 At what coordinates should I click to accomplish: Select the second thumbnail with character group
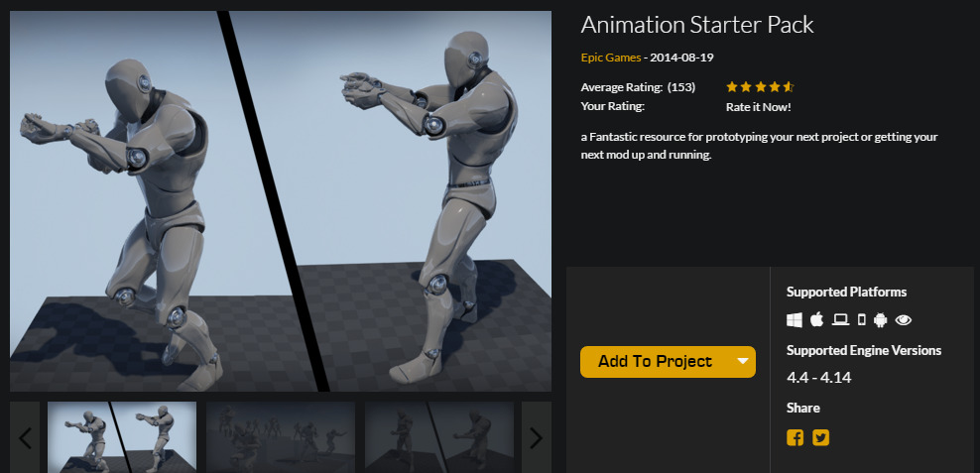pyautogui.click(x=281, y=436)
